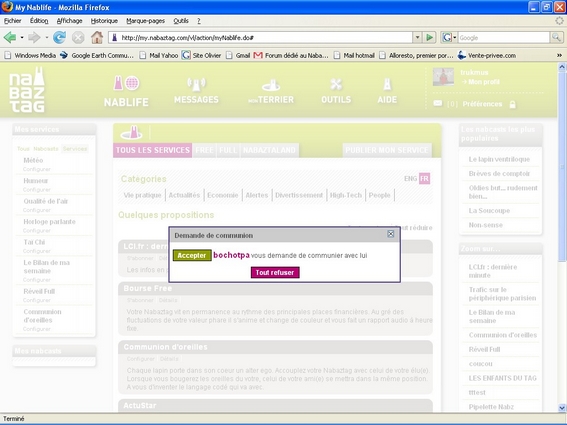Select the TOUS LES SERVICES tab
The height and width of the screenshot is (425, 567).
tap(153, 150)
